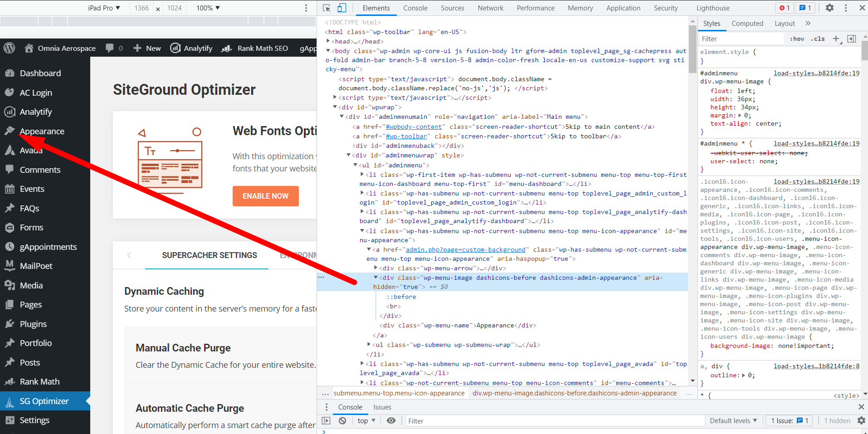Click the device width 1366 field
868x434 pixels.
(x=141, y=8)
